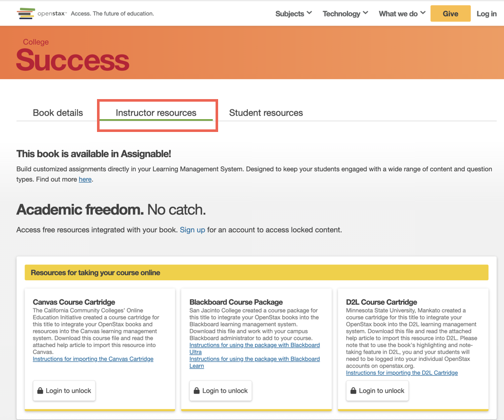504x420 pixels.
Task: Click Login to unlock under D2L Course Cartridge
Action: point(377,390)
